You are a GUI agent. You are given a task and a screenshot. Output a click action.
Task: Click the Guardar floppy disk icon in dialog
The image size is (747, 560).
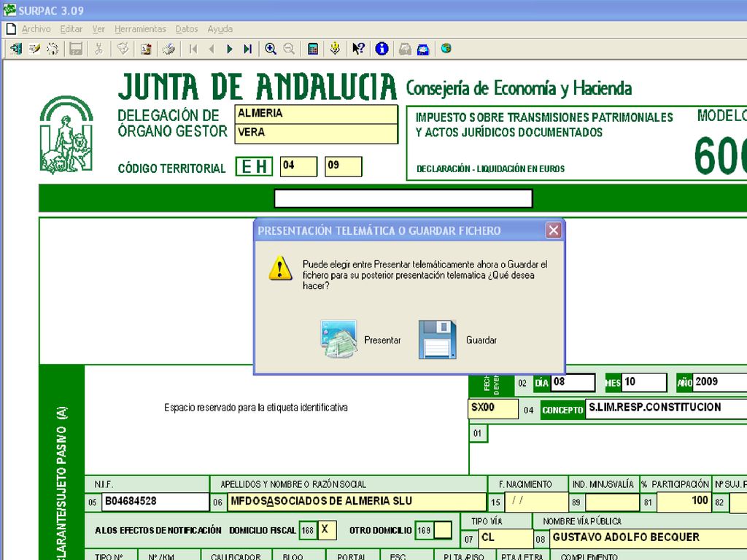coord(438,340)
